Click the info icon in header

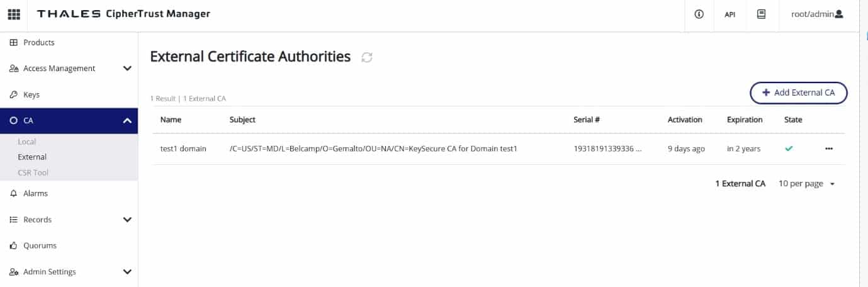click(x=699, y=14)
